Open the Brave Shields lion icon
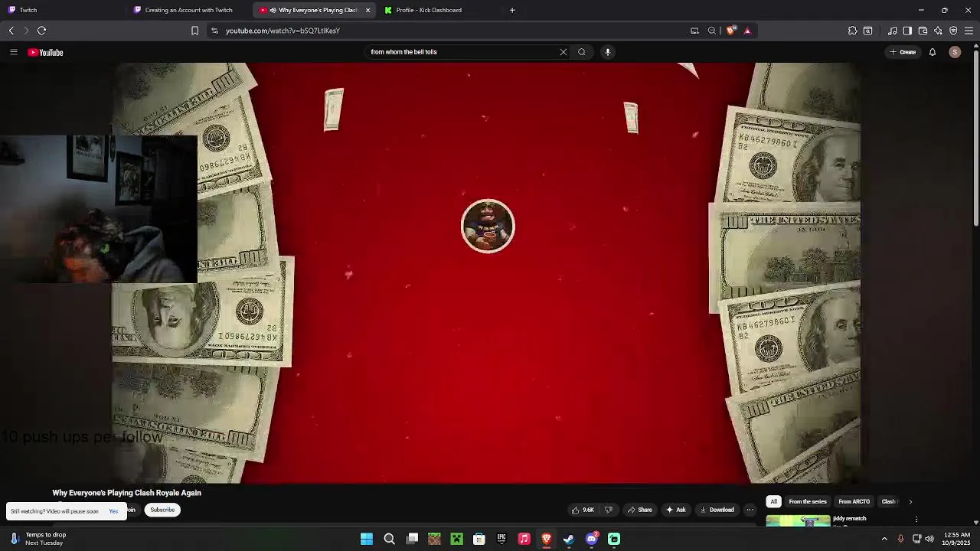This screenshot has height=551, width=980. coord(730,31)
